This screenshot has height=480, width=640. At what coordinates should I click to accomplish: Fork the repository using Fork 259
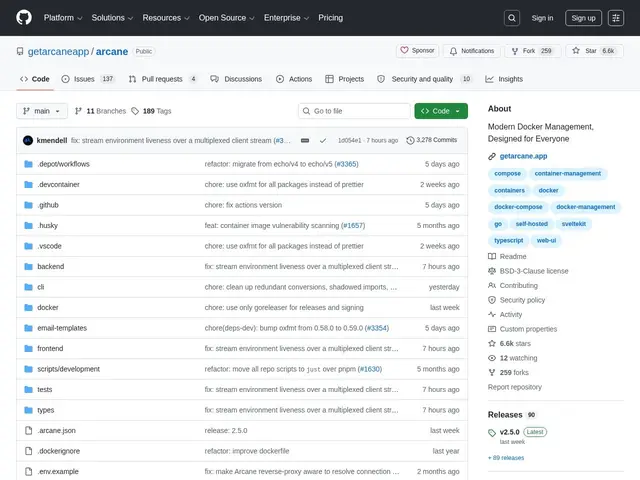tap(532, 51)
